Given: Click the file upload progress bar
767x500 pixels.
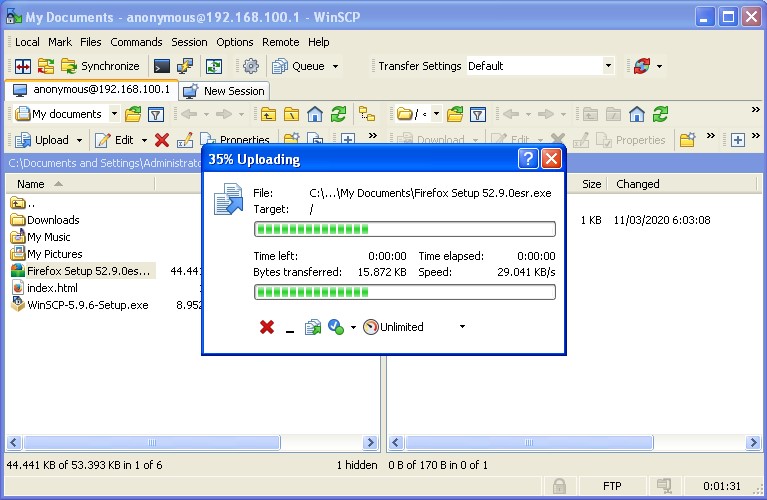Looking at the screenshot, I should (x=405, y=229).
